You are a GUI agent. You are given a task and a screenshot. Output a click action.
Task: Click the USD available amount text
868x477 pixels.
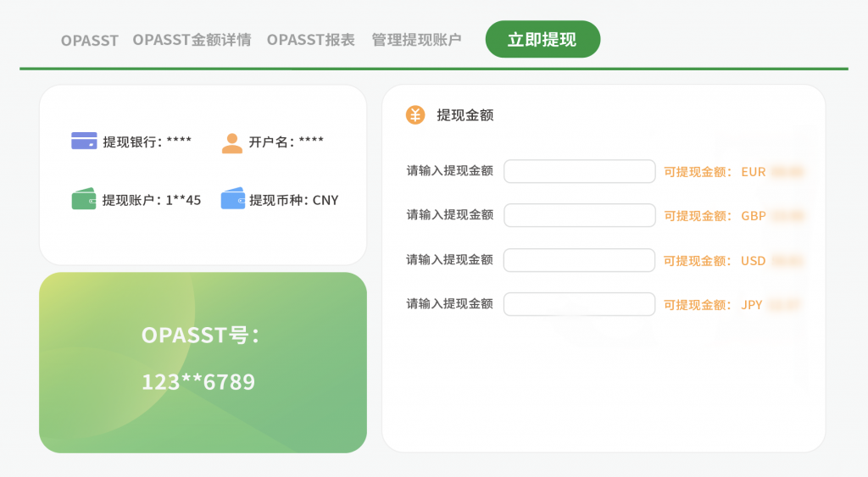coord(733,261)
